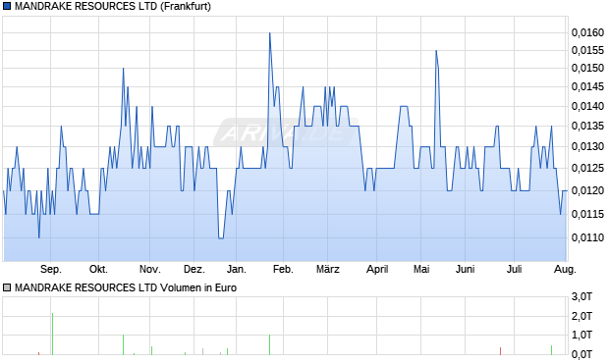Click the 0,0125 price axis label
The width and height of the screenshot is (609, 364).
coord(587,168)
